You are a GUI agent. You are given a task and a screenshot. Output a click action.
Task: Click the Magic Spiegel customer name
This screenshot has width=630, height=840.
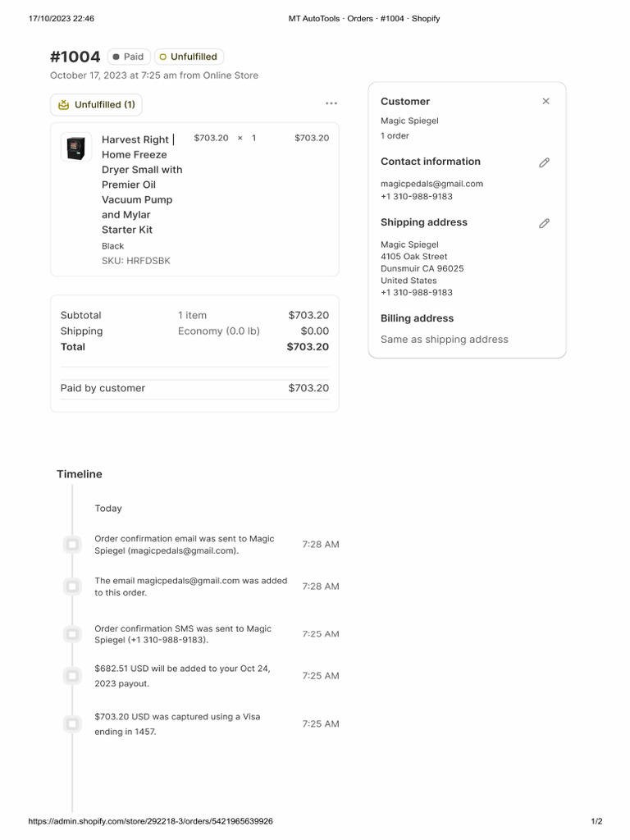409,121
